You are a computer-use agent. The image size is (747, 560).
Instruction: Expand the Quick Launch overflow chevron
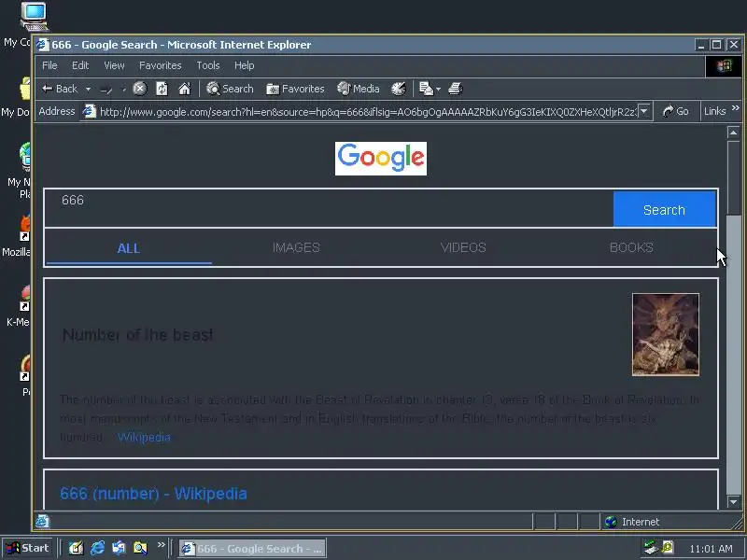161,544
